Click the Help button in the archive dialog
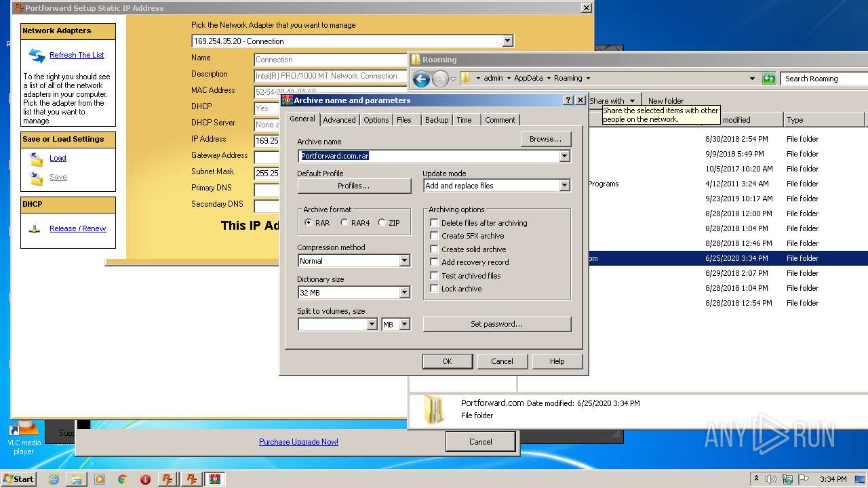 557,361
